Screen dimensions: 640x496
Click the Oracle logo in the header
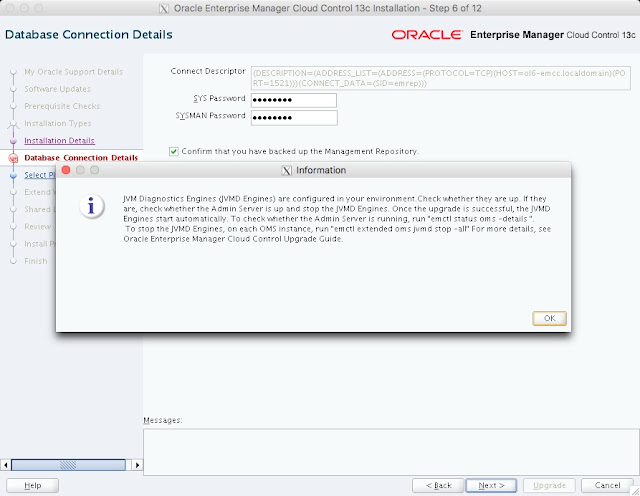coord(427,35)
